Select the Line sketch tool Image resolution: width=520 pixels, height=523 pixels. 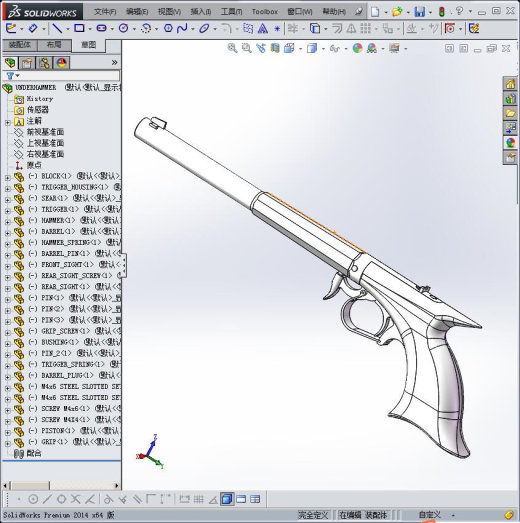point(57,28)
